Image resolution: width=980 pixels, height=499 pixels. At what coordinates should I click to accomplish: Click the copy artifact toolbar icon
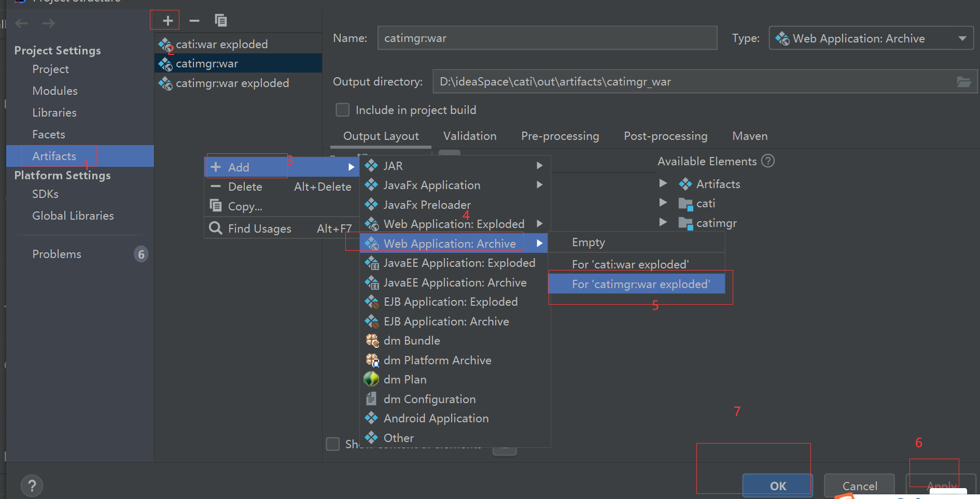point(221,21)
